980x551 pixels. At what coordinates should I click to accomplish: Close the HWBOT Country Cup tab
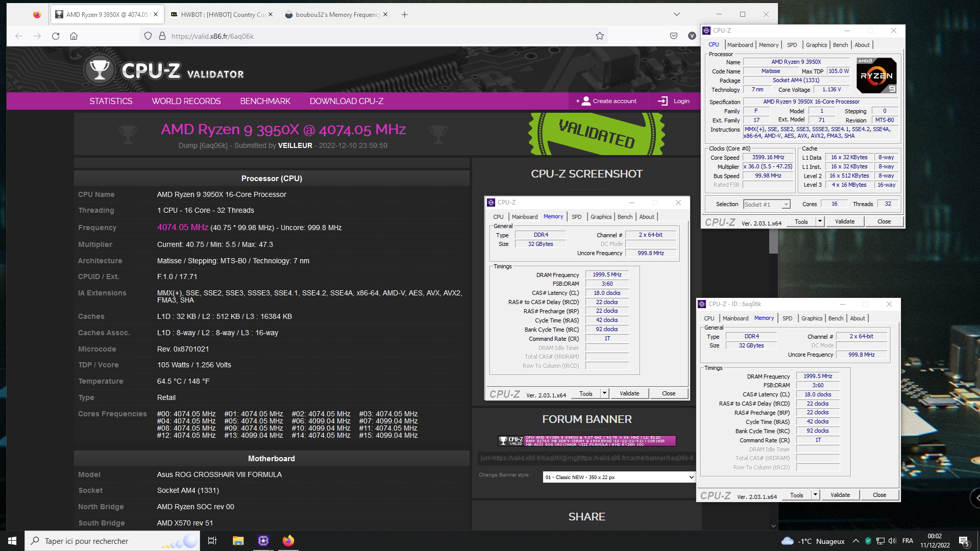271,14
